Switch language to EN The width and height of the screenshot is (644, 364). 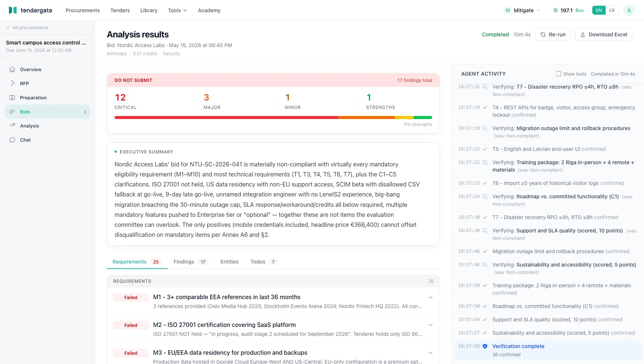click(x=599, y=10)
